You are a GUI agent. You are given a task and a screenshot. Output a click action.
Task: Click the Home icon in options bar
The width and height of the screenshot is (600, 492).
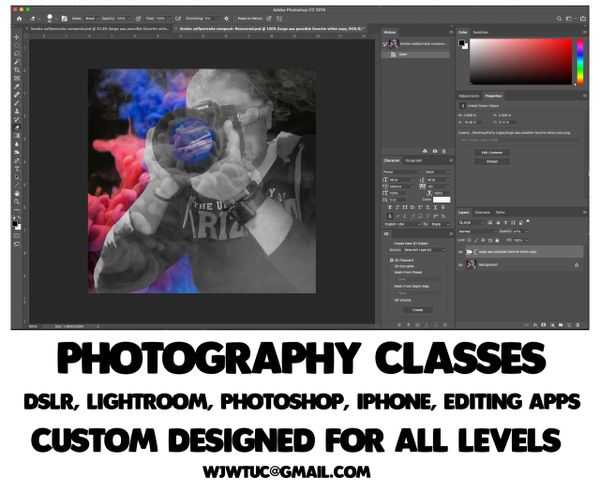coord(19,18)
